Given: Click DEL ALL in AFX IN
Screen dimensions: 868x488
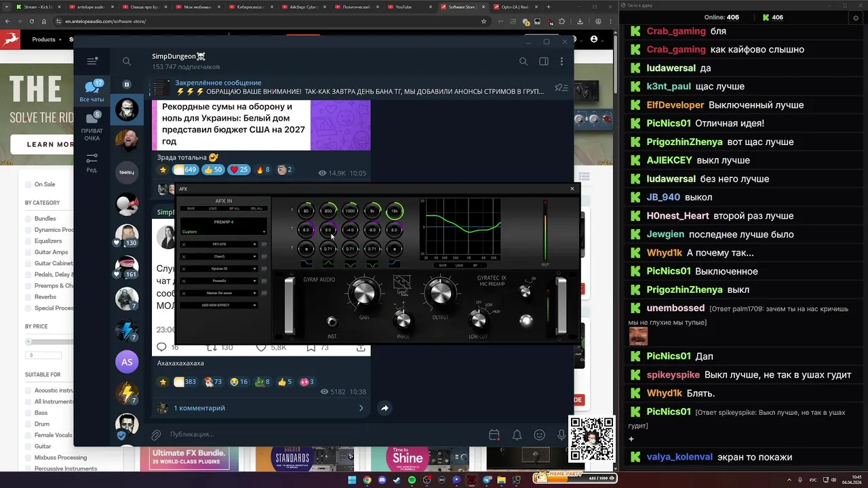Looking at the screenshot, I should (256, 209).
